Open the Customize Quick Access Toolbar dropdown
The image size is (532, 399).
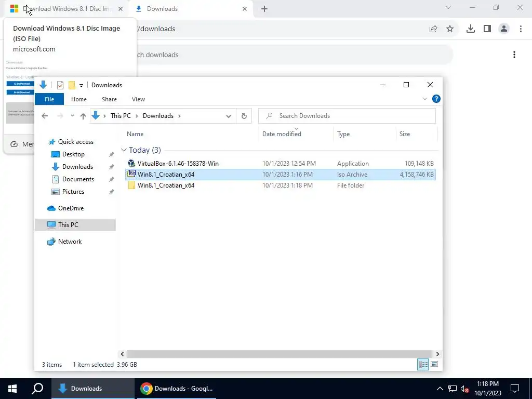point(81,86)
